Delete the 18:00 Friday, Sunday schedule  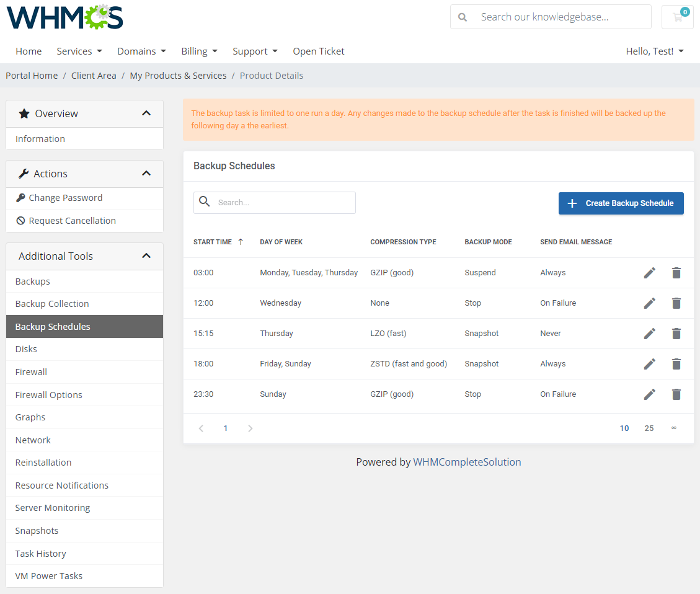point(676,364)
